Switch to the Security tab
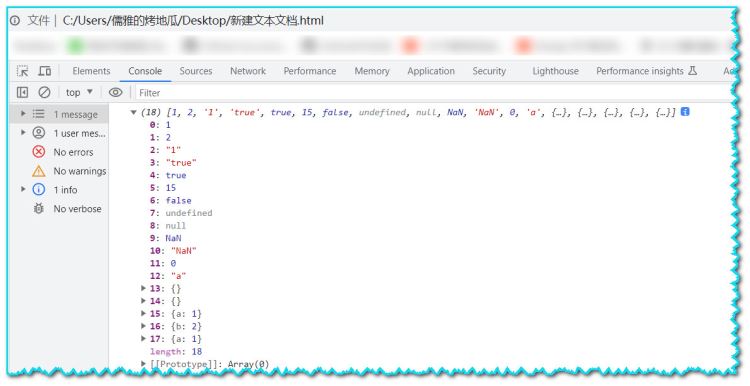The image size is (750, 386). pyautogui.click(x=489, y=71)
